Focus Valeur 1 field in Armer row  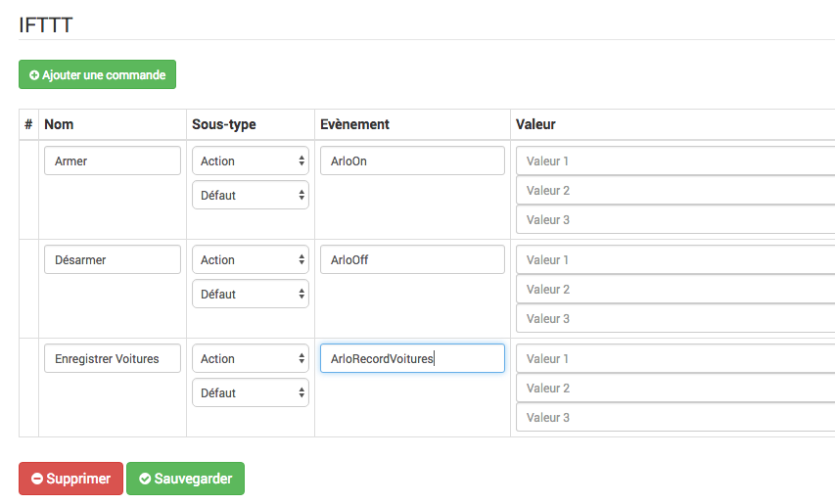point(675,160)
